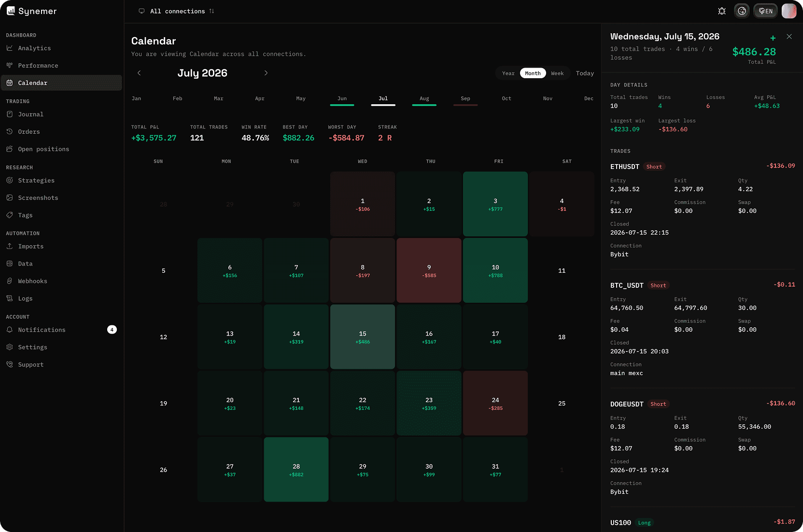Image resolution: width=803 pixels, height=532 pixels.
Task: Open the Tags icon
Action: pyautogui.click(x=10, y=215)
